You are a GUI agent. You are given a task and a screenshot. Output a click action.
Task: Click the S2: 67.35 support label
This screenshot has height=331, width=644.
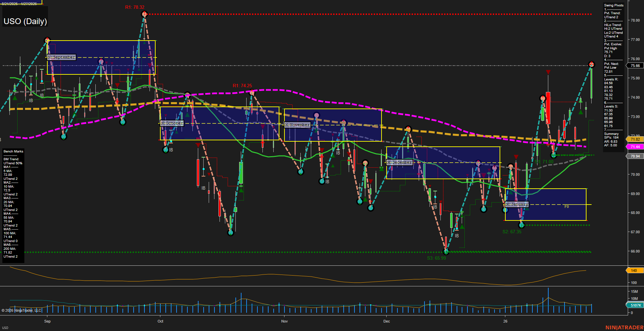coord(512,231)
